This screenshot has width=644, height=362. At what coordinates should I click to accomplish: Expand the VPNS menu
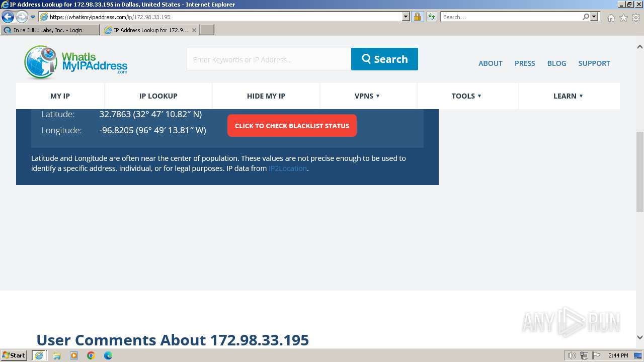click(368, 96)
